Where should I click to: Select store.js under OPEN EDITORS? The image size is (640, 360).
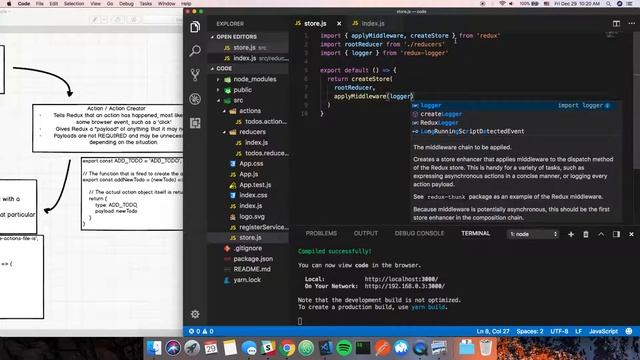click(x=245, y=48)
